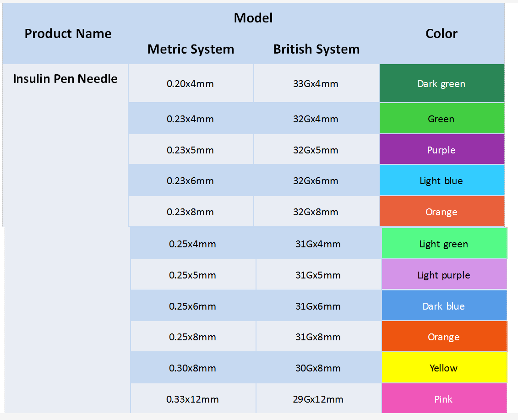
Task: Select the Insulin Pen Needle cell
Action: pos(65,79)
